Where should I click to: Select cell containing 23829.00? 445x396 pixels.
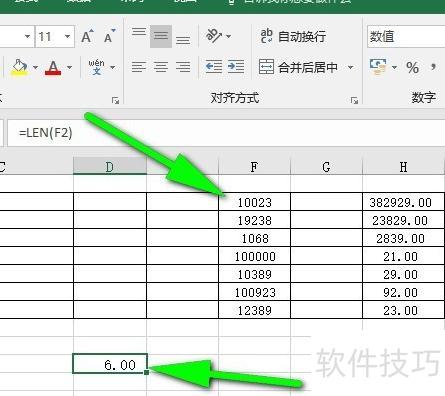tap(403, 220)
